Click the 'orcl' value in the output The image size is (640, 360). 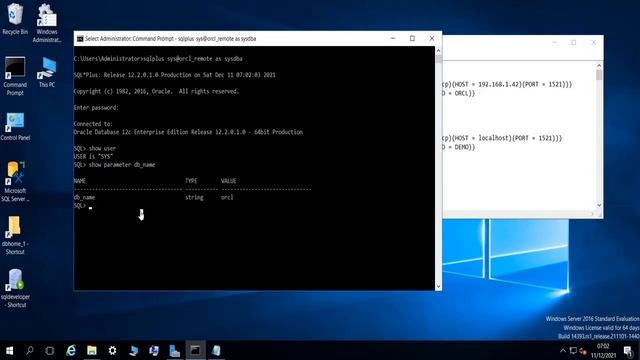[x=227, y=198]
